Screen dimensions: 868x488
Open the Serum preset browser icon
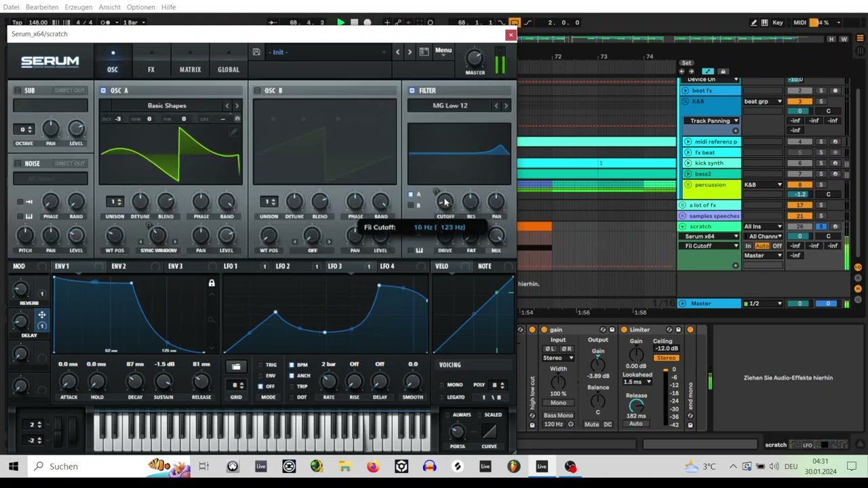(x=424, y=52)
